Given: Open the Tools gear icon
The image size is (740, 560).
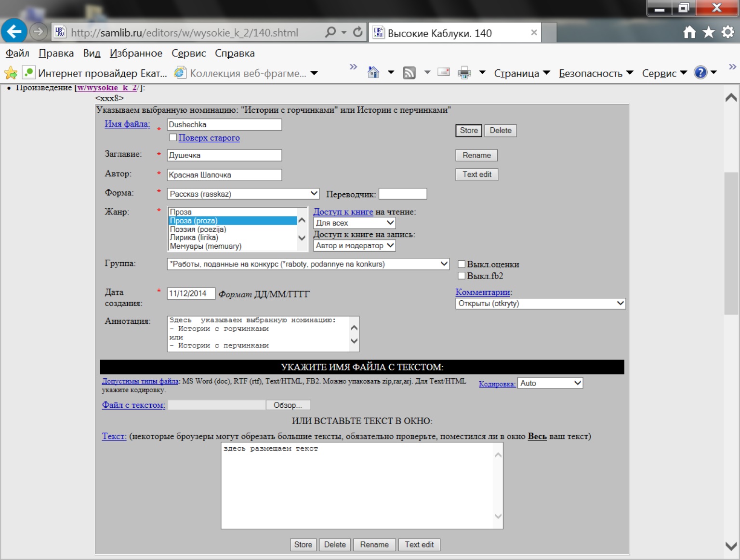Looking at the screenshot, I should pyautogui.click(x=727, y=32).
